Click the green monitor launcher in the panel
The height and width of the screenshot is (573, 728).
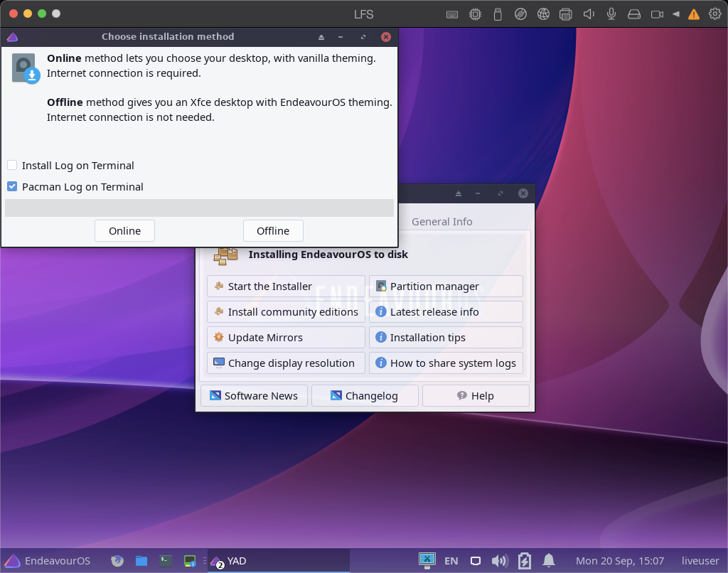coord(190,561)
